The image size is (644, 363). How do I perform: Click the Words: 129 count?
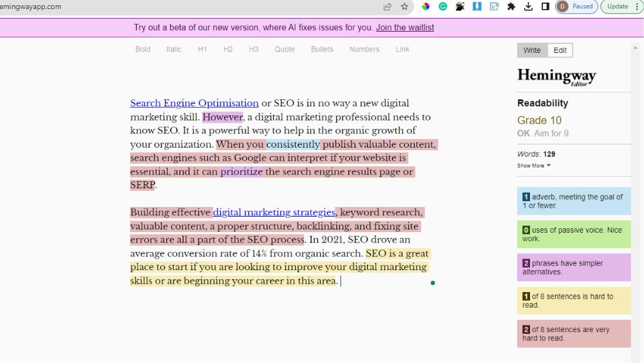[536, 154]
